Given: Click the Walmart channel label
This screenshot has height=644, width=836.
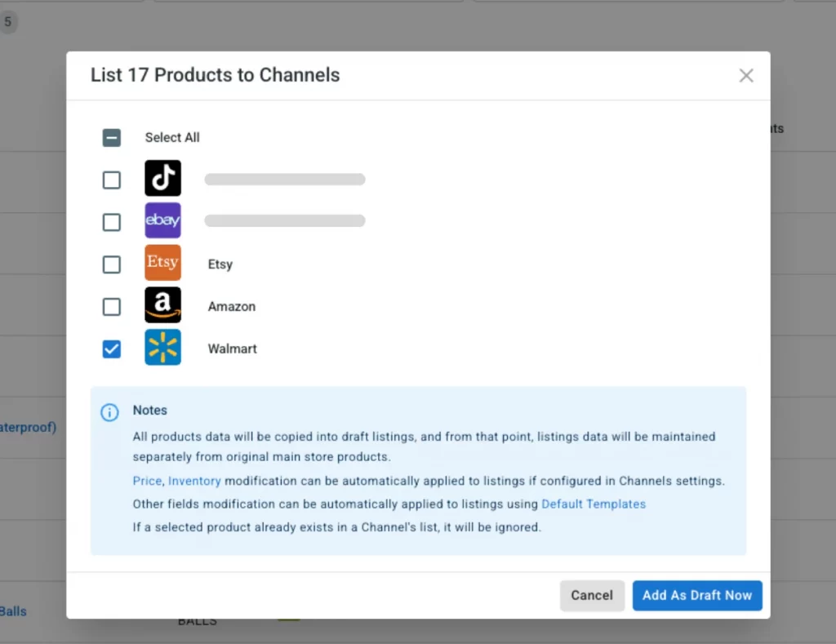Looking at the screenshot, I should tap(232, 349).
